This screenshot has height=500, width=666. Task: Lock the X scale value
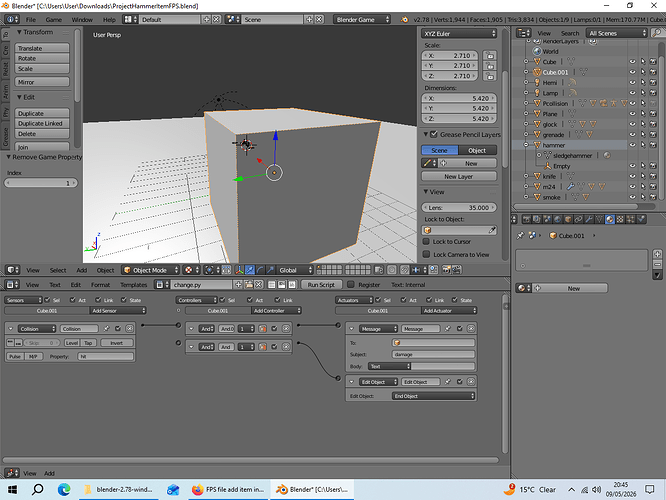(490, 56)
